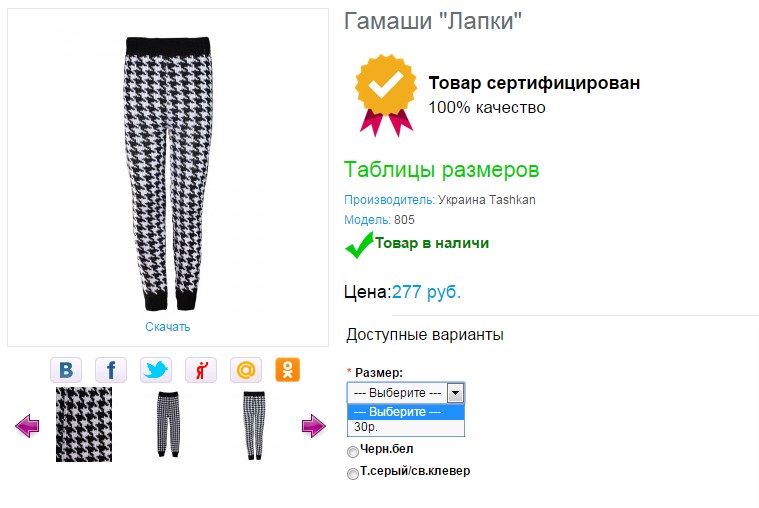Share via the red Ya.ru icon
Screen dimensions: 759x508
tap(201, 370)
